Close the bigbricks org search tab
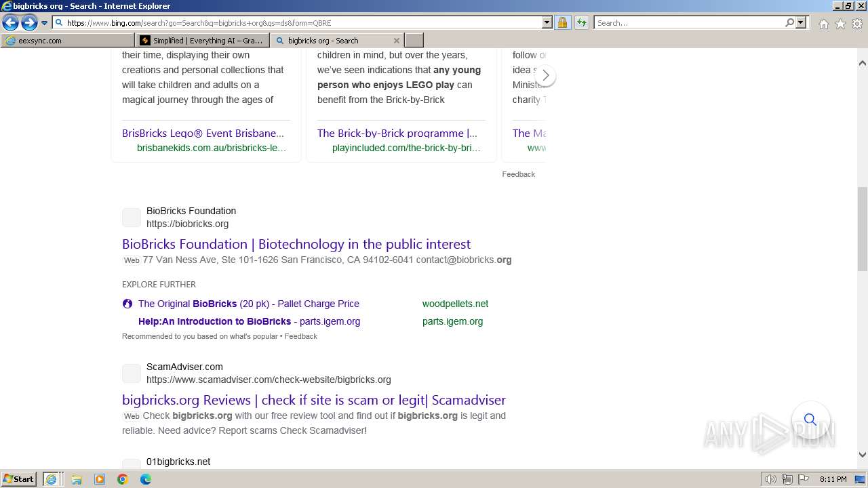This screenshot has width=868, height=488. pos(397,41)
